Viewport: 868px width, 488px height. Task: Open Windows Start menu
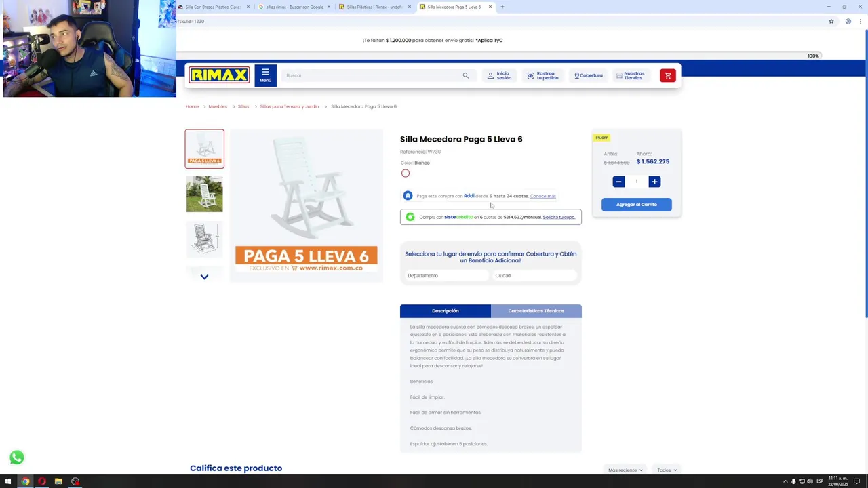click(x=8, y=481)
